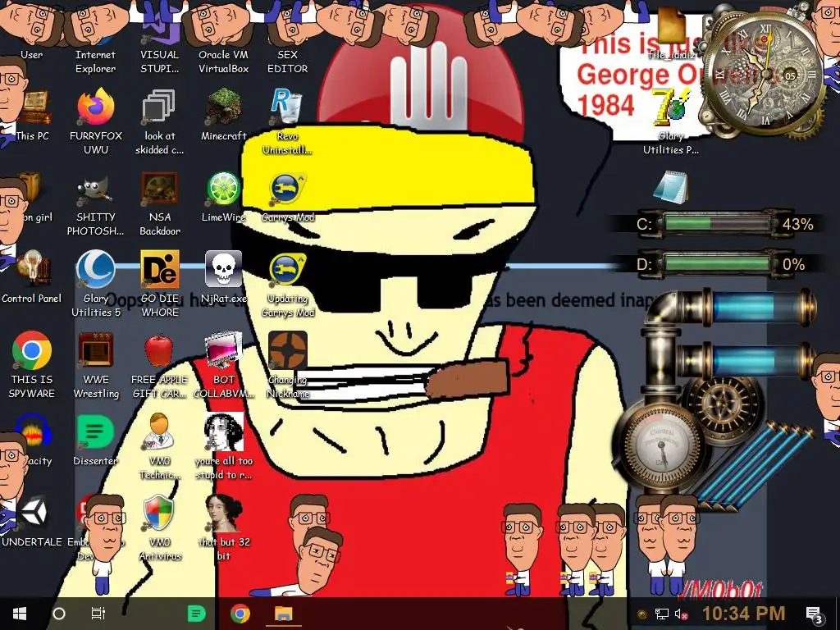Switch to Chrome on the taskbar
Image resolution: width=840 pixels, height=630 pixels.
click(240, 614)
